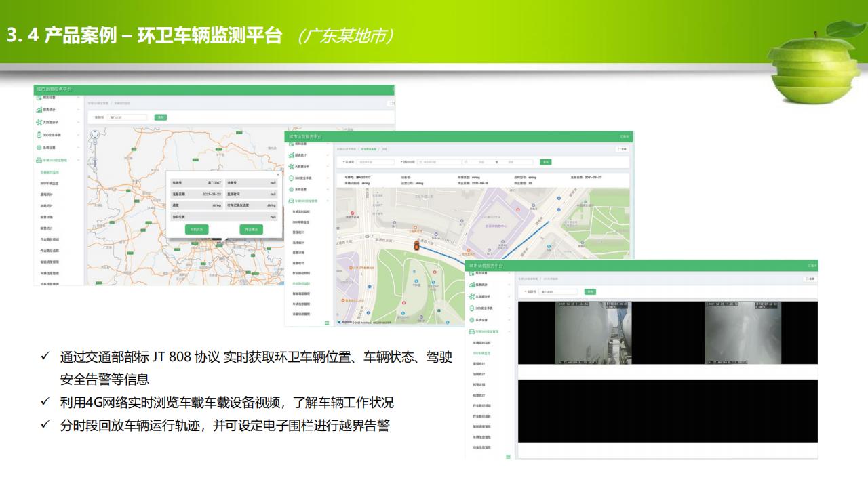Click 报表统计 chart icon in video monitoring window

(472, 285)
